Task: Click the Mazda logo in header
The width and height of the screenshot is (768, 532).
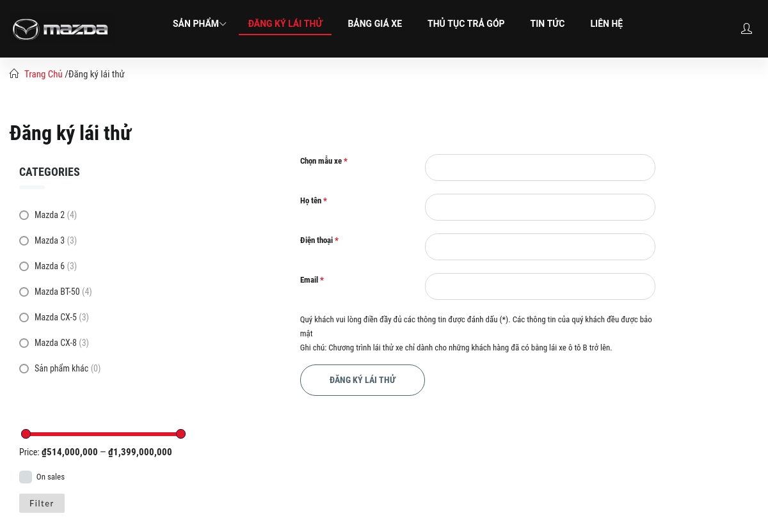Action: coord(60,29)
